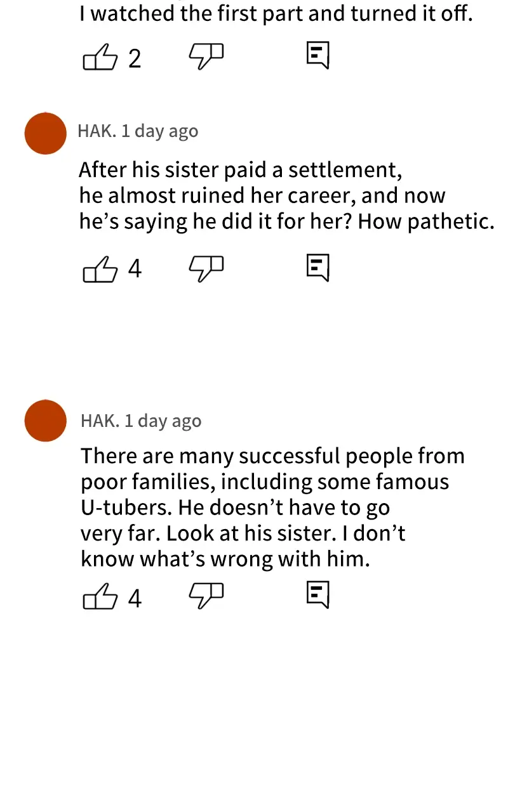
Task: Click reply icon under 'How pathetic' comment
Action: (x=317, y=267)
